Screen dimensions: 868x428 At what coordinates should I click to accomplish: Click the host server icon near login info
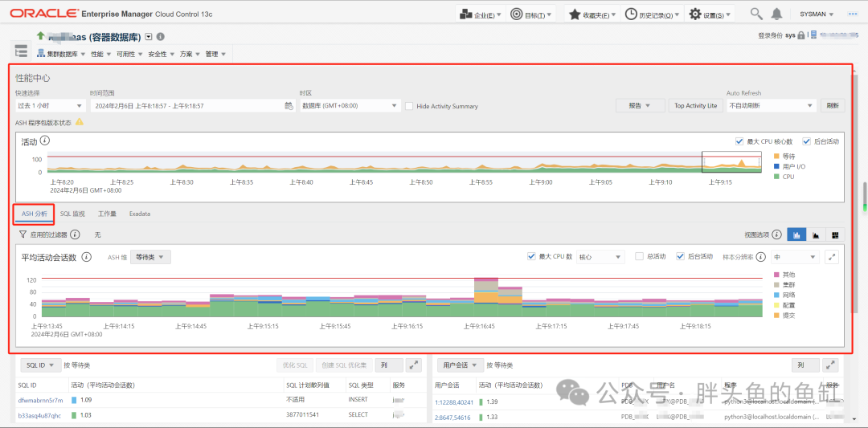tap(813, 35)
